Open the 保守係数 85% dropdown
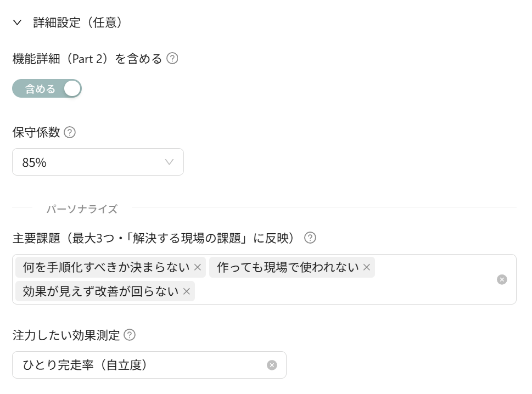Screen dimensions: 532x394 tap(98, 162)
